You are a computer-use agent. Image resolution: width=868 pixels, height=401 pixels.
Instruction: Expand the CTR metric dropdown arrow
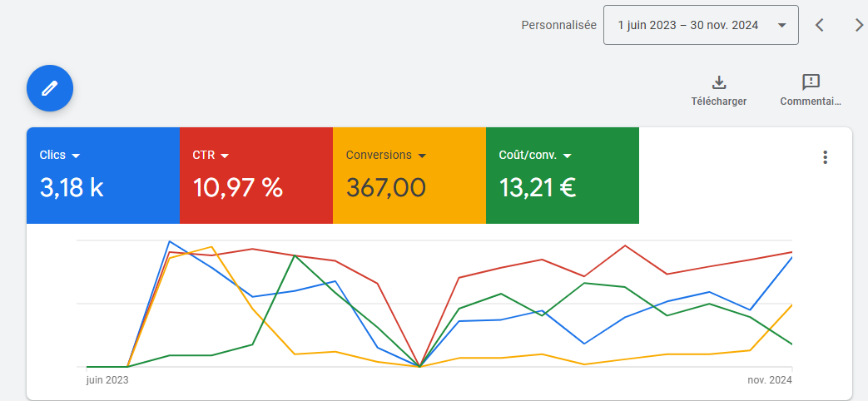coord(225,156)
